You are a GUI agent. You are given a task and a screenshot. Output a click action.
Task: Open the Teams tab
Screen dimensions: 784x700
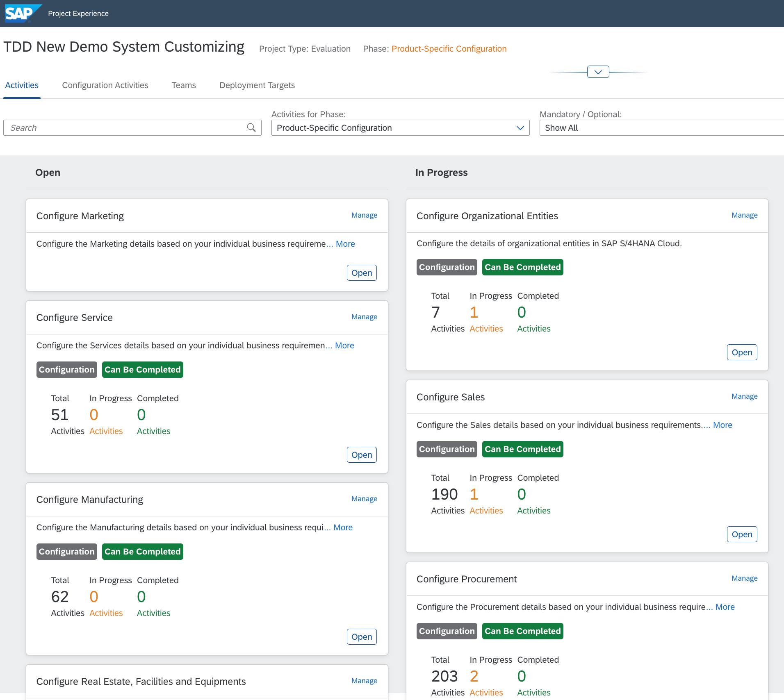click(x=184, y=85)
